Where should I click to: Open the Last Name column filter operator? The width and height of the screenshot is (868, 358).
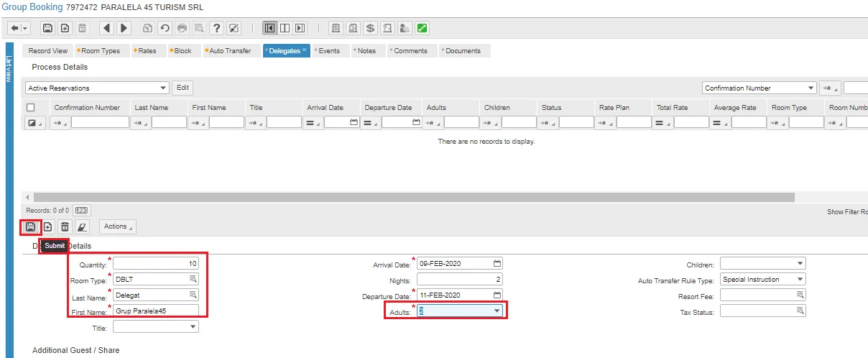[141, 123]
